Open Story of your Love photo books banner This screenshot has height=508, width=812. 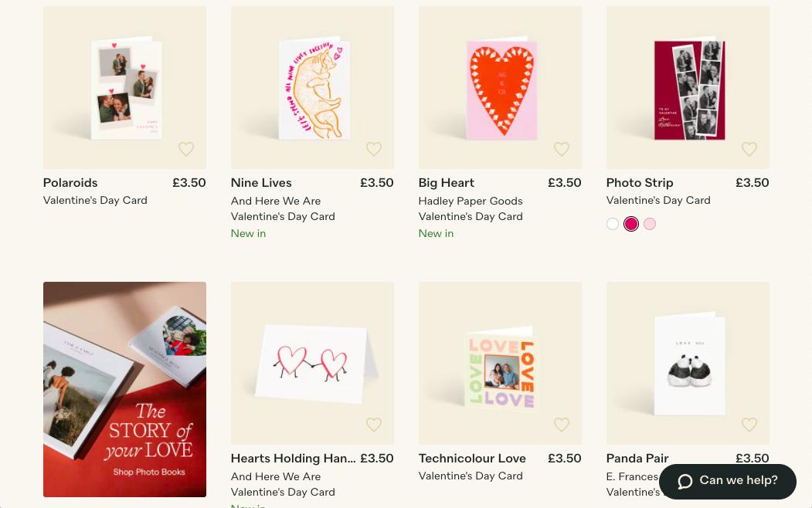click(x=124, y=389)
